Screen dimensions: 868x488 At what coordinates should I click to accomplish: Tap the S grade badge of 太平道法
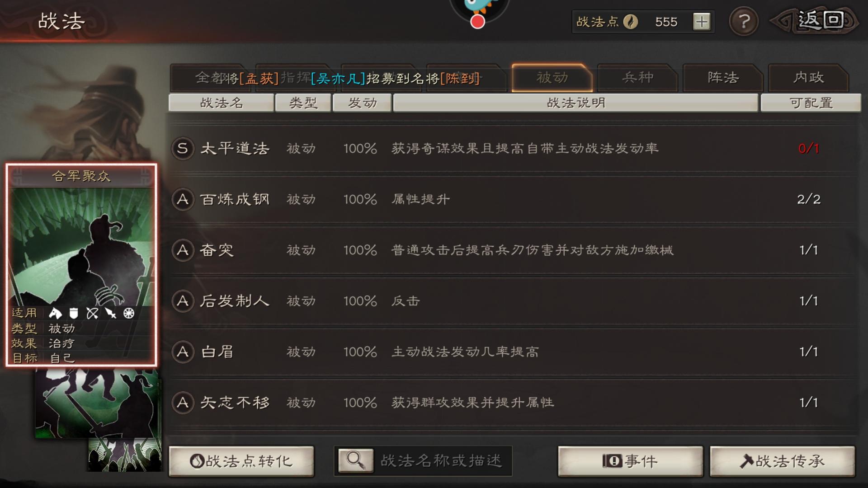click(x=182, y=148)
